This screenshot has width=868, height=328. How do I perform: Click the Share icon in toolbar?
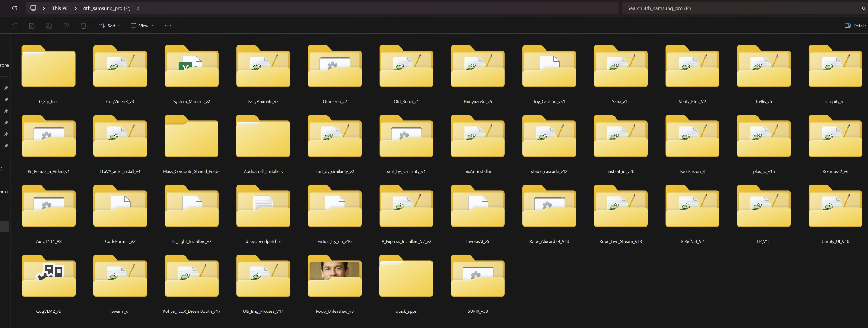click(x=66, y=26)
